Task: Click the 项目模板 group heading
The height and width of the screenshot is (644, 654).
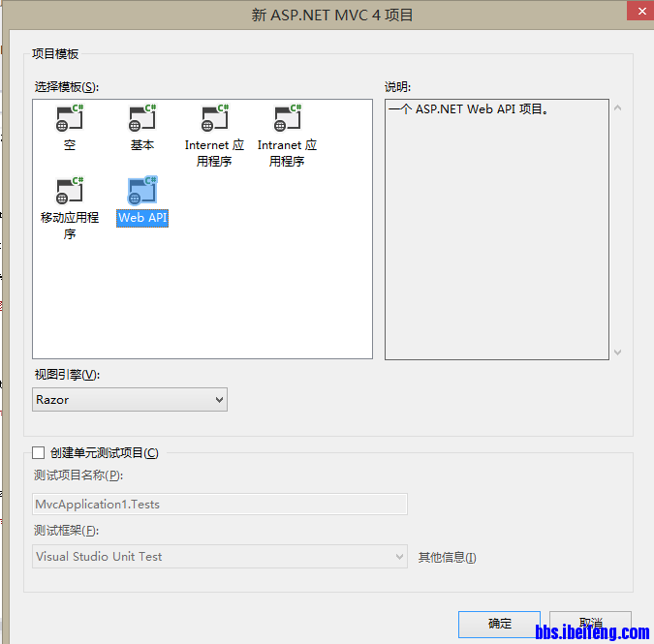Action: 55,54
